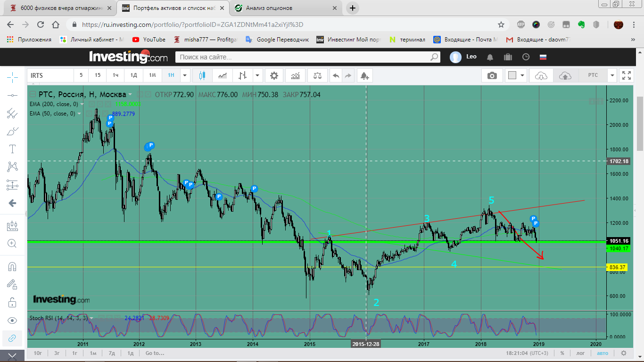Open chart properties gear in the top toolbar
The height and width of the screenshot is (362, 644).
click(x=274, y=75)
